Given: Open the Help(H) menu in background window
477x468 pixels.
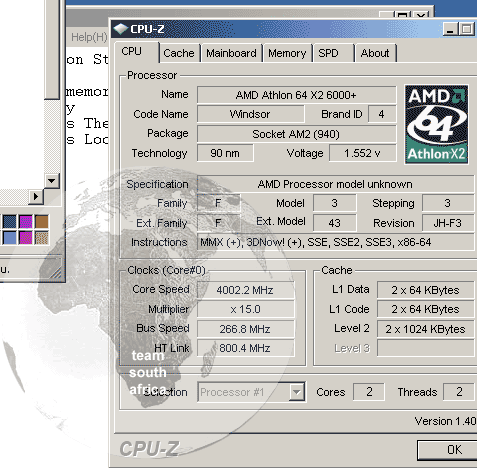Looking at the screenshot, I should point(89,37).
